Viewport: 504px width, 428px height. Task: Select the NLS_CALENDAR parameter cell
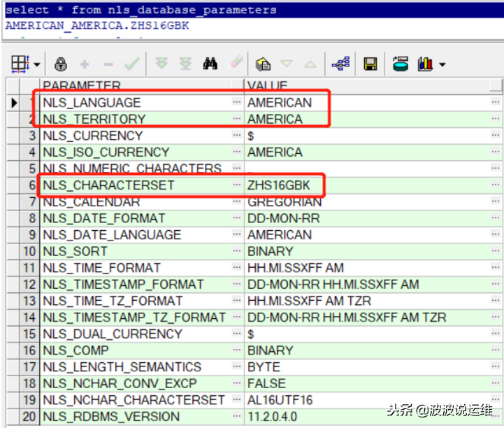tap(141, 202)
